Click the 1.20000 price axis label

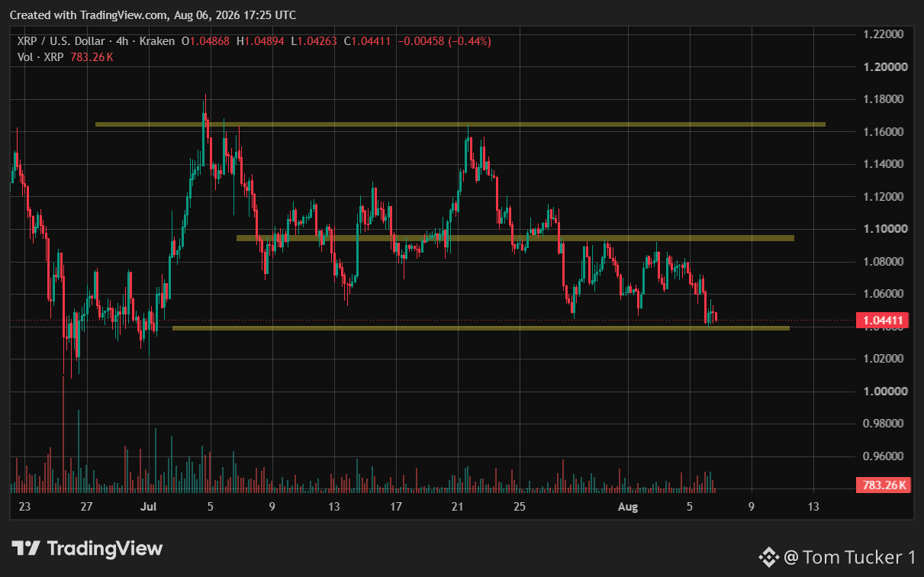tap(884, 67)
